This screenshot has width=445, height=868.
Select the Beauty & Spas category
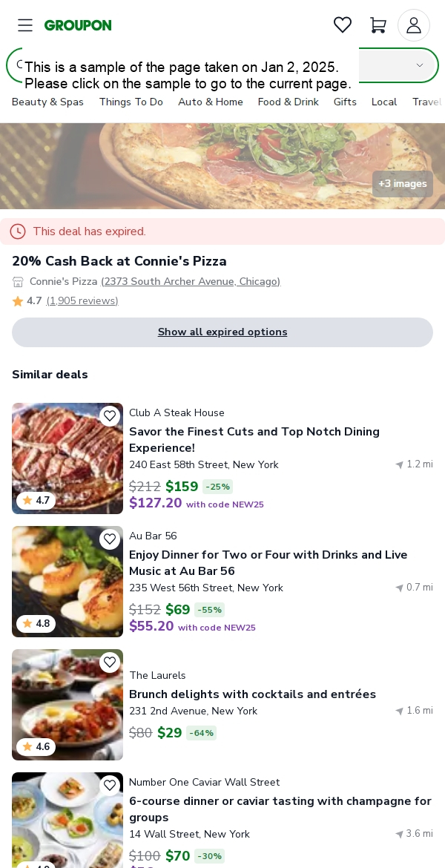coord(47,102)
